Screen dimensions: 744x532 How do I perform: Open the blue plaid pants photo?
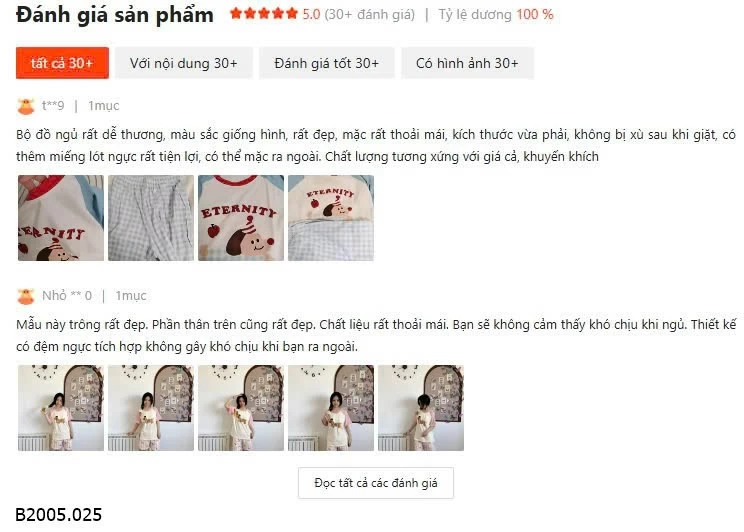pyautogui.click(x=151, y=218)
